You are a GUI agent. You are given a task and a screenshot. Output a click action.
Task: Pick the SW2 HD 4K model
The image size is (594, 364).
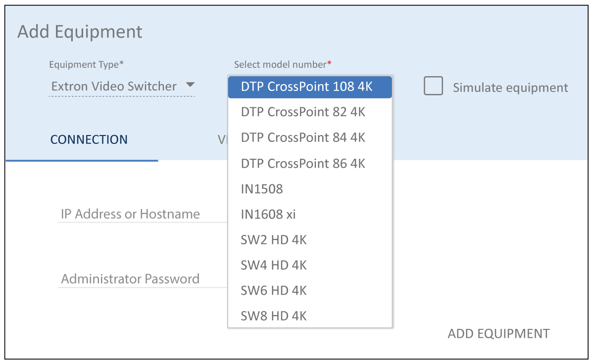coord(309,240)
